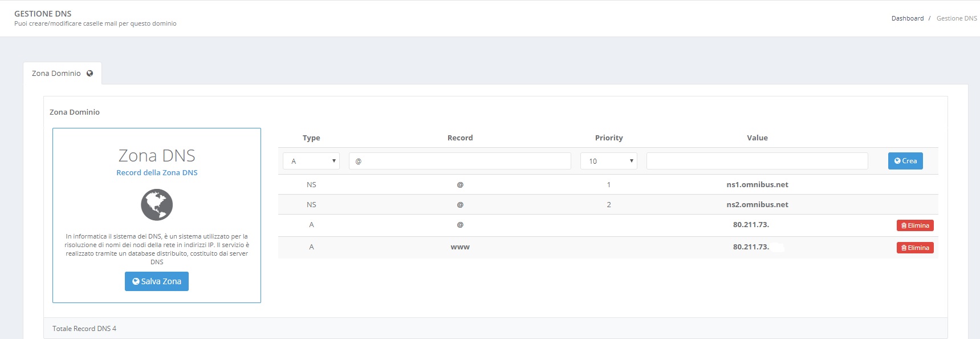Click the empty Value input field
The image size is (980, 339).
point(757,161)
